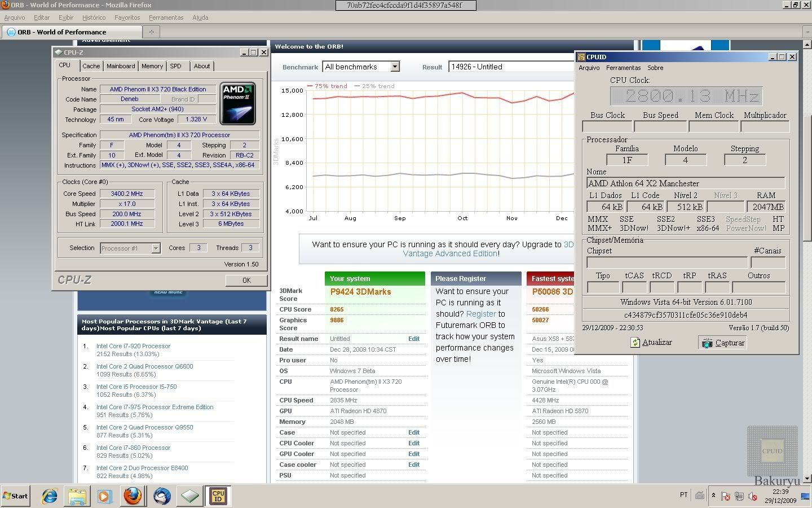Click the Capturar camera icon
The height and width of the screenshot is (508, 812).
(x=707, y=343)
